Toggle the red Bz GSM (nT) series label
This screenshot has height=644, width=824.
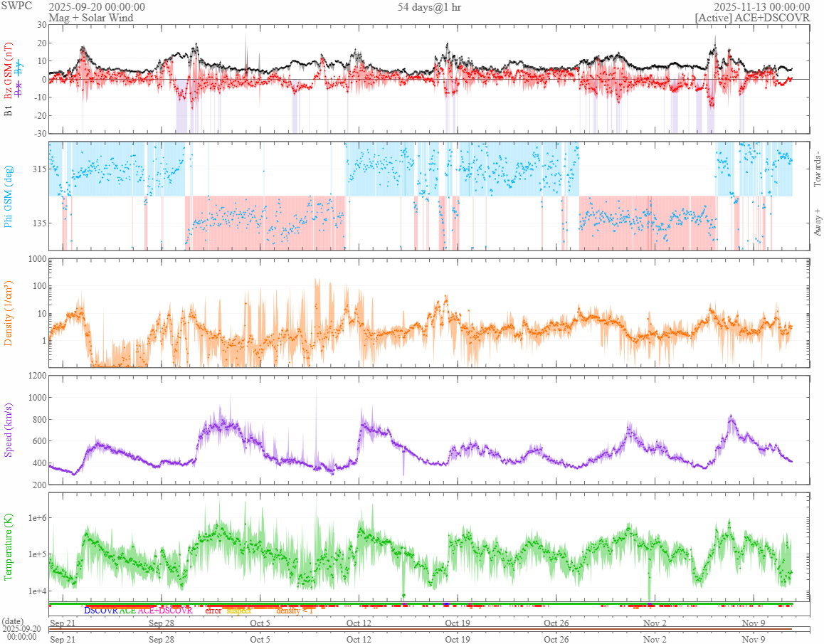pos(8,71)
